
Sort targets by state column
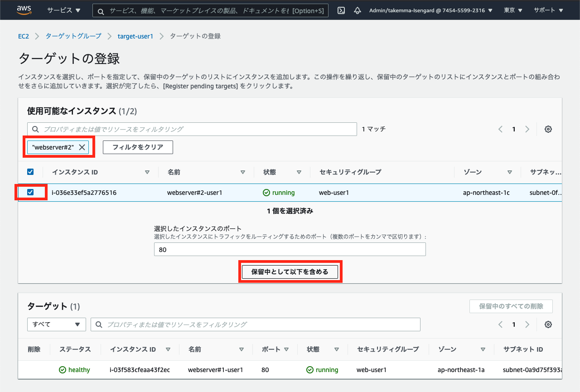[x=337, y=349]
